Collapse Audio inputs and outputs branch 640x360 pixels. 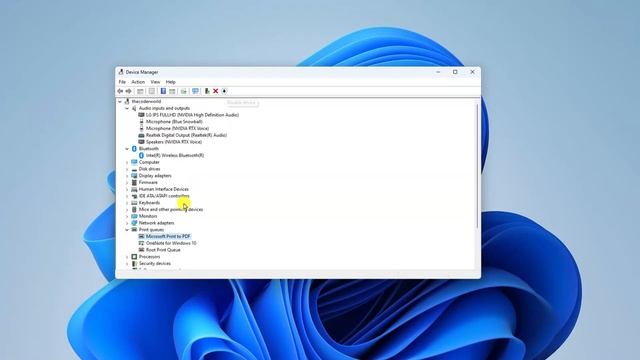pyautogui.click(x=127, y=108)
